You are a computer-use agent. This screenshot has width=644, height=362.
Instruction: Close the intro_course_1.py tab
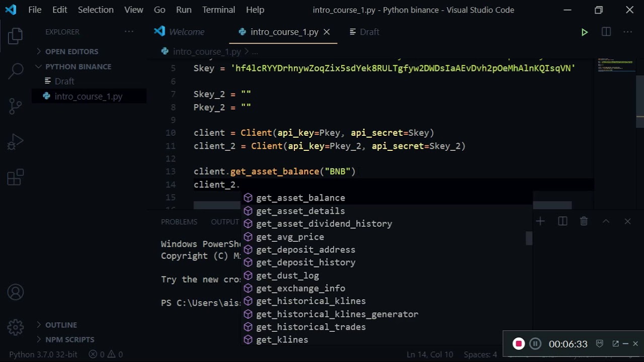[327, 32]
